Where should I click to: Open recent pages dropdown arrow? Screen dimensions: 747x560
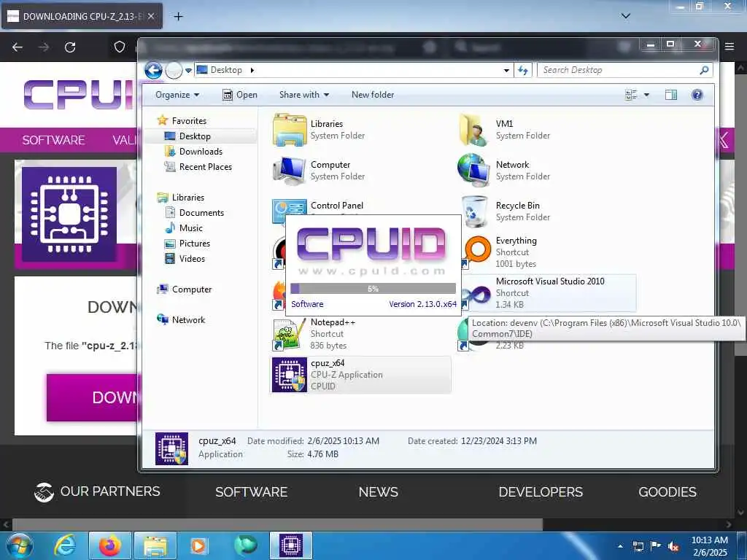(x=188, y=71)
